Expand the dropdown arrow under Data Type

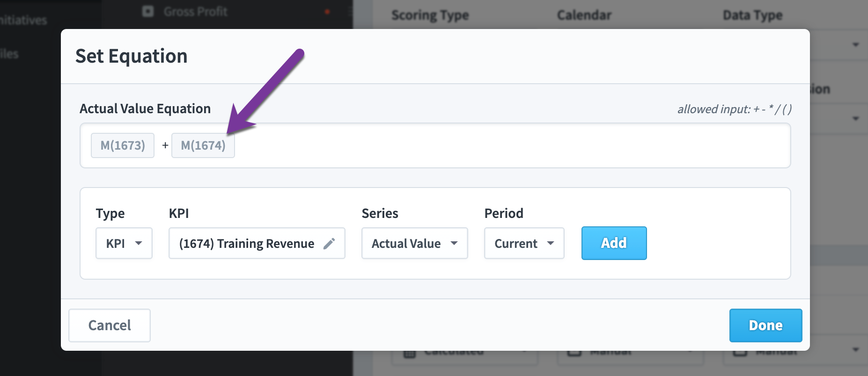(856, 44)
